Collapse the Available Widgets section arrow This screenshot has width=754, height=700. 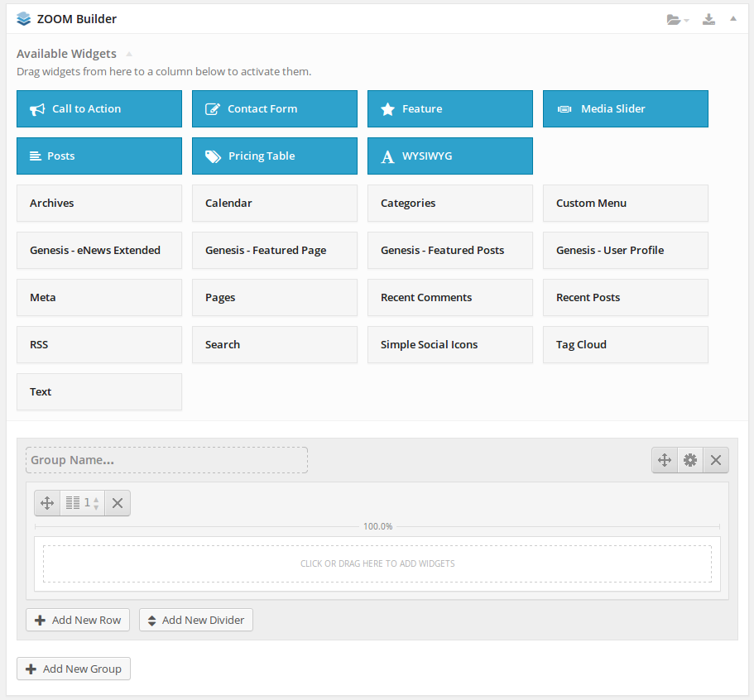coord(129,54)
